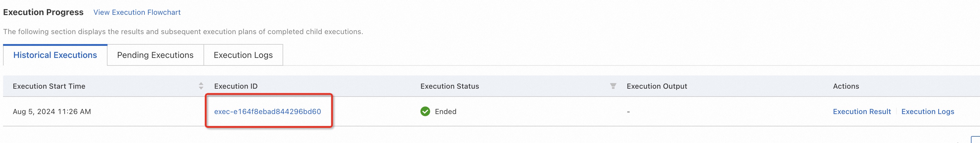Click the Execution Progress heading

(x=43, y=12)
